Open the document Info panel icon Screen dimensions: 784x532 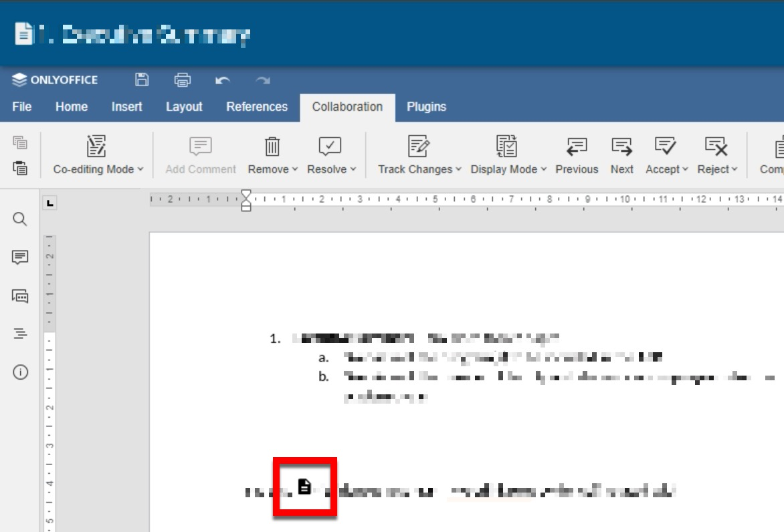click(20, 372)
